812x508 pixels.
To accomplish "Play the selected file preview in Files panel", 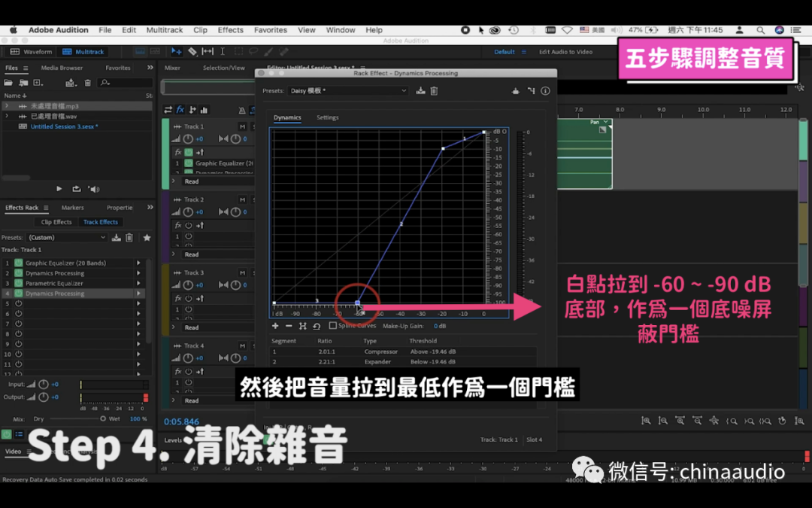I will (59, 189).
